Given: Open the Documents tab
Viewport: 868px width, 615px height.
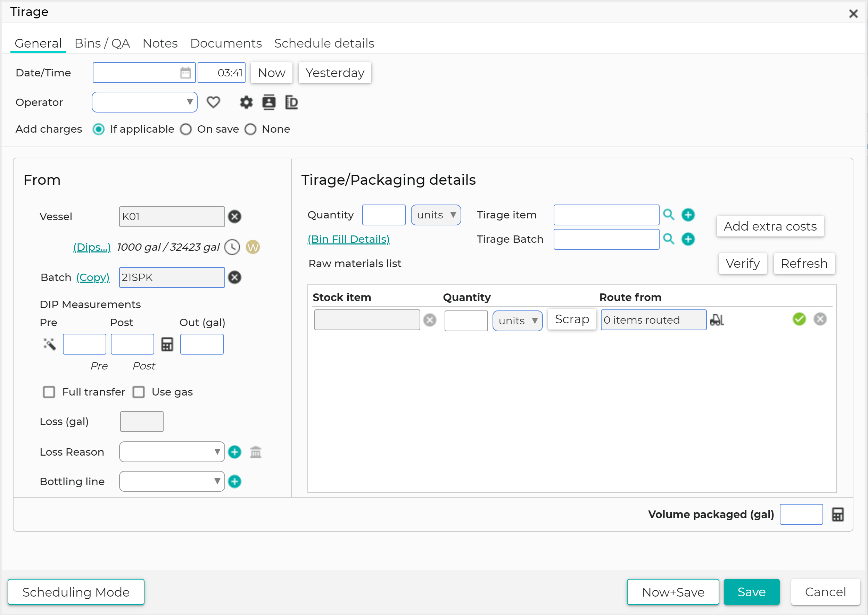Looking at the screenshot, I should pos(226,43).
